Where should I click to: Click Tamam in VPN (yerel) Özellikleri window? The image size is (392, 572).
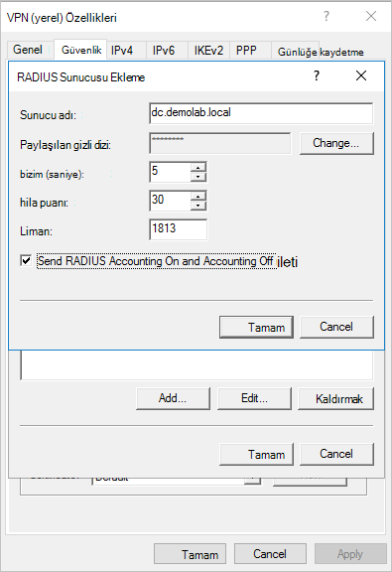point(190,554)
